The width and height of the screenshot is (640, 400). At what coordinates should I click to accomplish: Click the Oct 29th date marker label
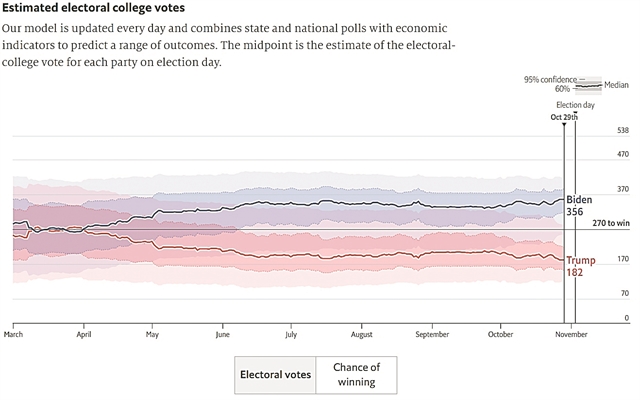point(564,117)
